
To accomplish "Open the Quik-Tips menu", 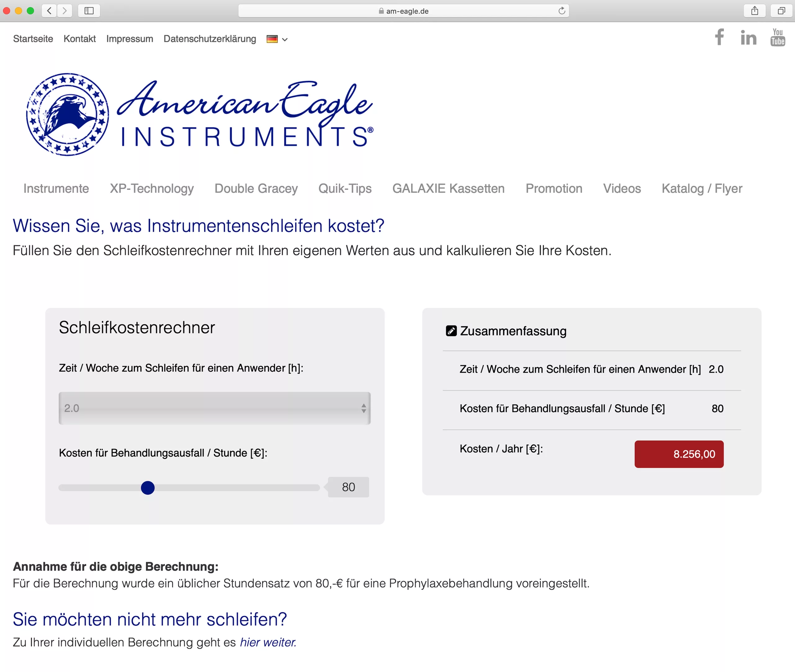I will click(x=345, y=189).
